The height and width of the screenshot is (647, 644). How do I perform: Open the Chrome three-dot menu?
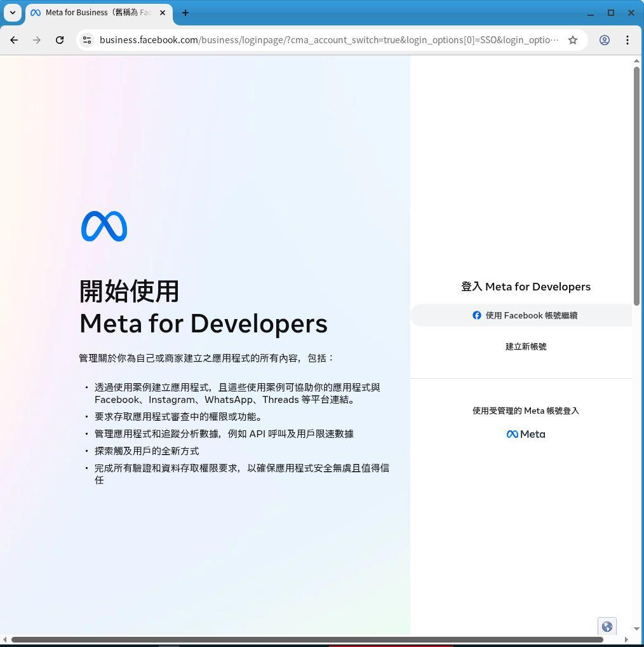(627, 40)
